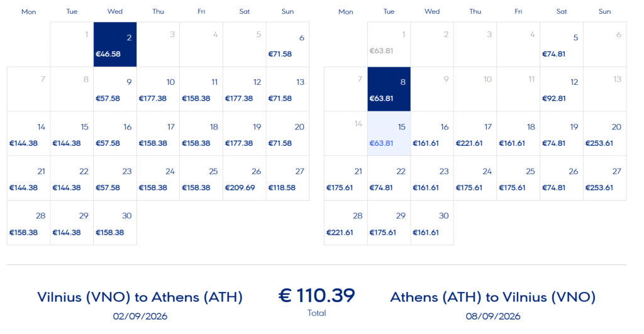
Task: Select return Monday 28 at €221.61
Action: coord(346,223)
